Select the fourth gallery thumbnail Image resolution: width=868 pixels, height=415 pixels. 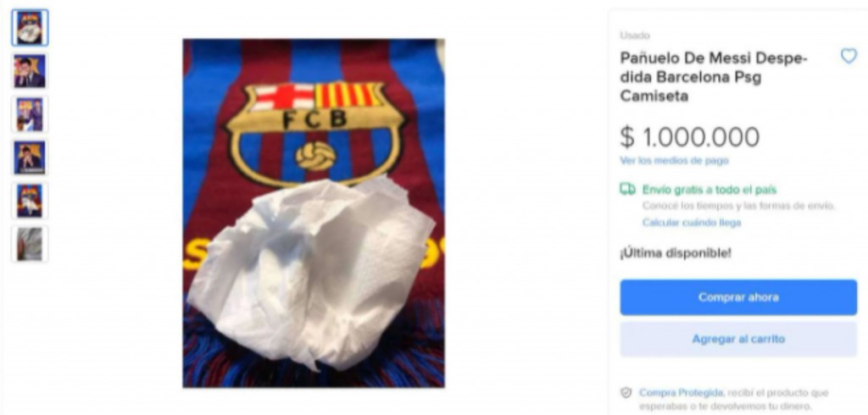pyautogui.click(x=30, y=158)
